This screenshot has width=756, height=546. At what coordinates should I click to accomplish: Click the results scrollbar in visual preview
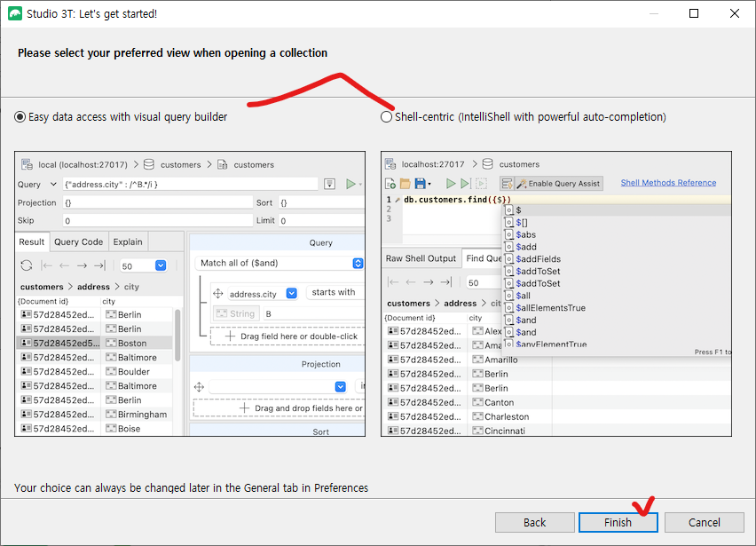pyautogui.click(x=177, y=335)
